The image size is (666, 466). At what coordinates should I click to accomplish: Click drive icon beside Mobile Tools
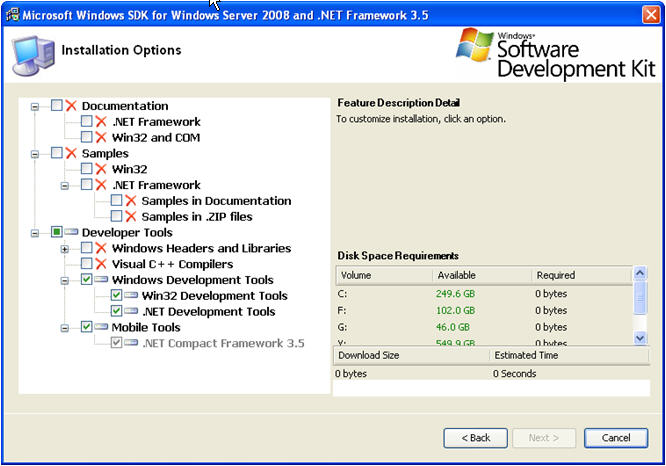pyautogui.click(x=101, y=327)
